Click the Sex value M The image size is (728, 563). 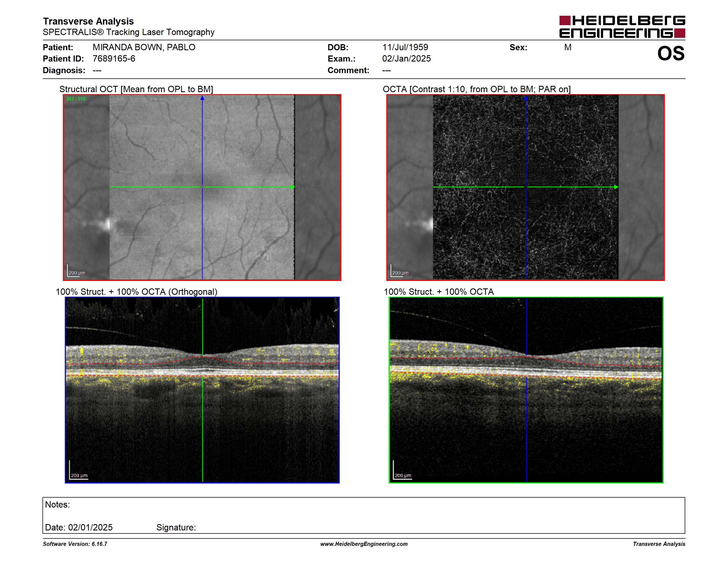[x=568, y=47]
